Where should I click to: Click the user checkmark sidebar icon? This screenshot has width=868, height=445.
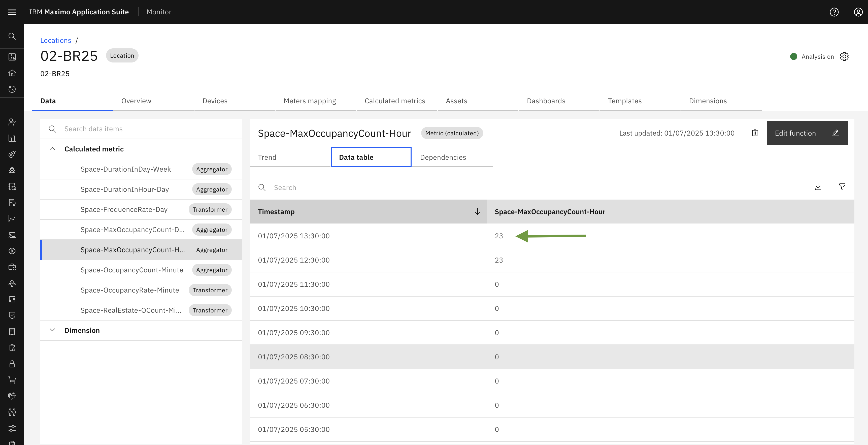12,122
